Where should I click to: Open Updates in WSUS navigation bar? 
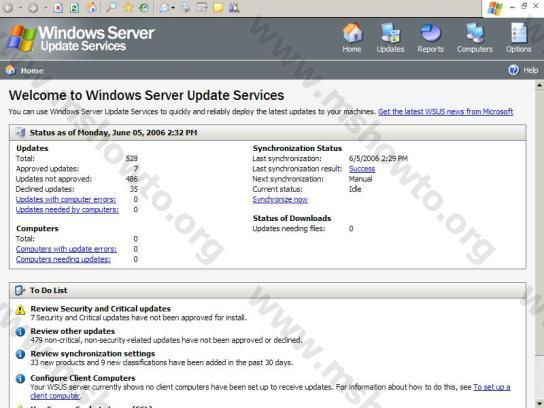(390, 38)
